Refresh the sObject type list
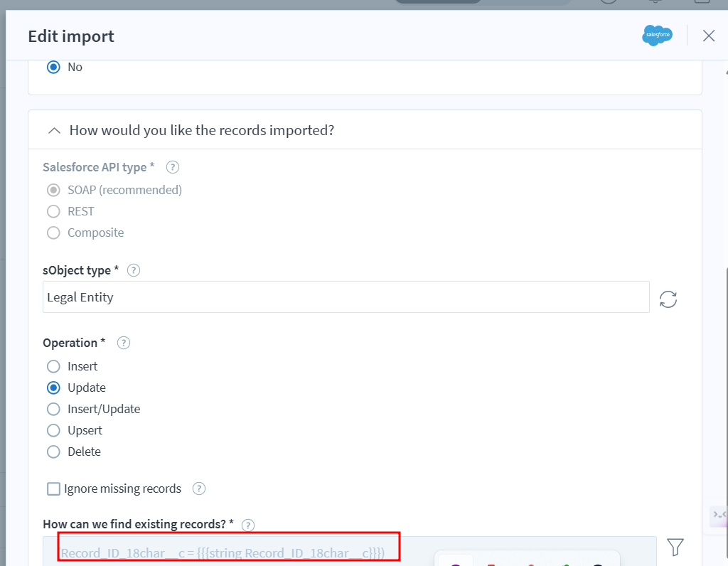Viewport: 728px width, 566px height. tap(668, 299)
